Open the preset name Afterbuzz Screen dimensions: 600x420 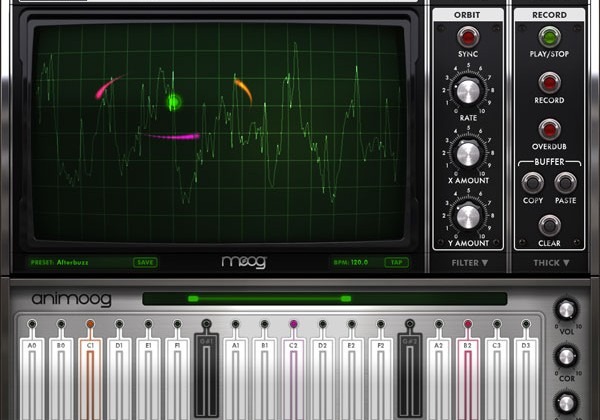(72, 262)
